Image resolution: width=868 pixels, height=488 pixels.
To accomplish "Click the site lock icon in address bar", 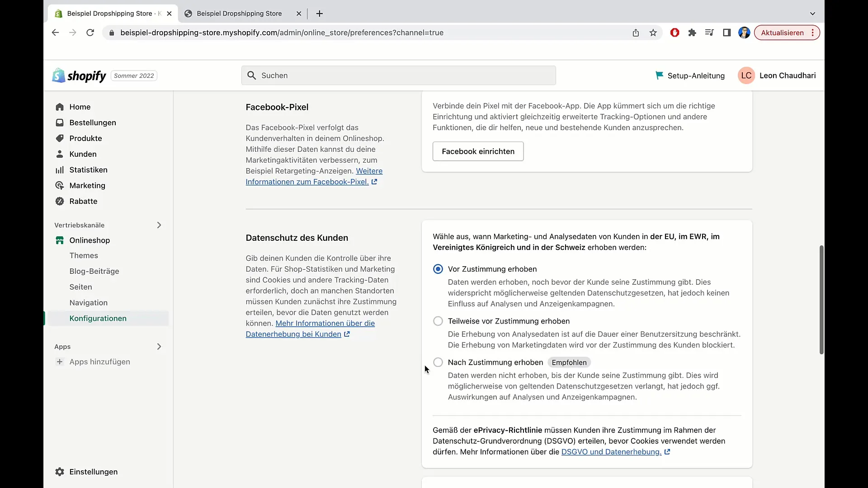I will pos(112,33).
